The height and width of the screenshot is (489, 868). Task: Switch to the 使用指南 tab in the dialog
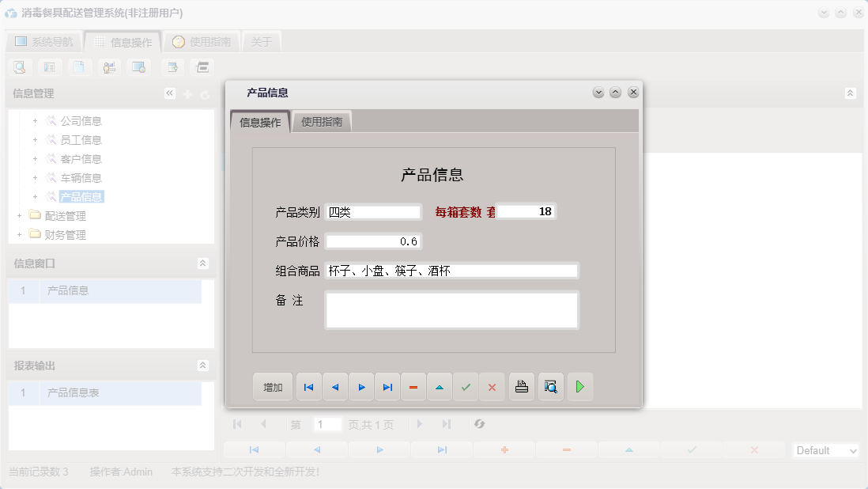tap(323, 122)
